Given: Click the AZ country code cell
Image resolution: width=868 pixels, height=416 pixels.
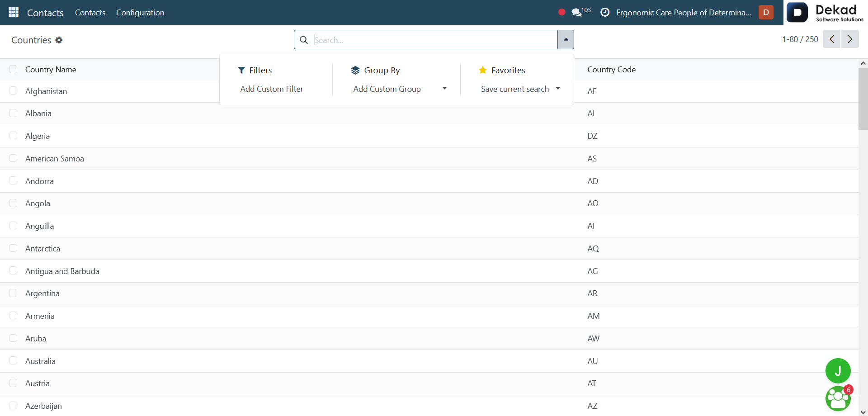Looking at the screenshot, I should pos(592,406).
